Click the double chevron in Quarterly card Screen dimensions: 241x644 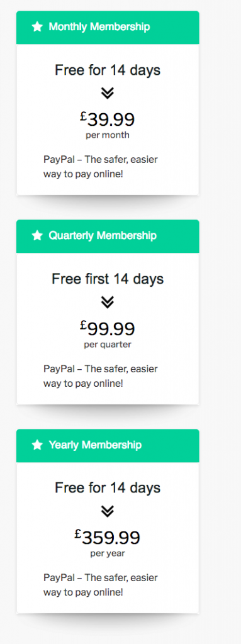[x=108, y=303]
